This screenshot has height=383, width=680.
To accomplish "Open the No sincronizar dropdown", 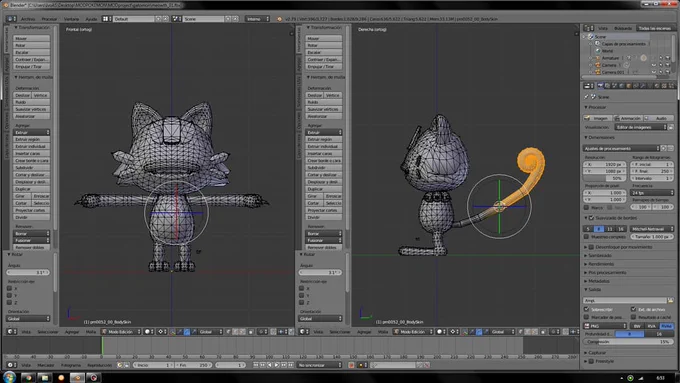I will 320,365.
